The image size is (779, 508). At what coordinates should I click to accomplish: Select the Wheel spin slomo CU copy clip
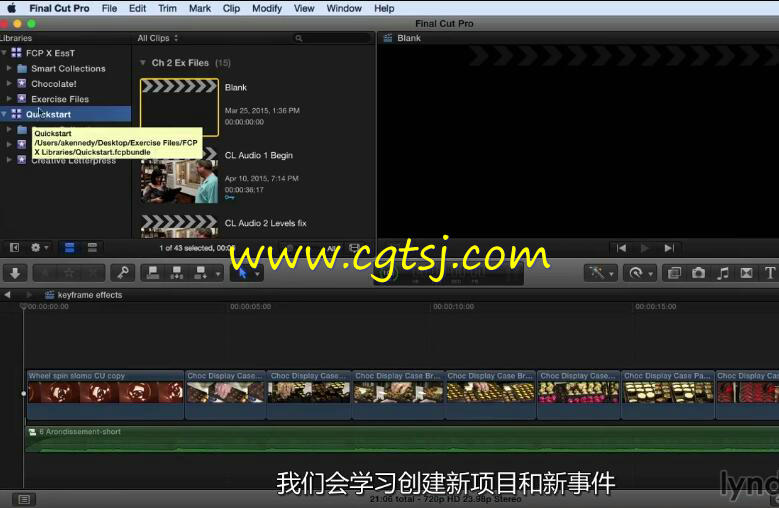[x=105, y=394]
